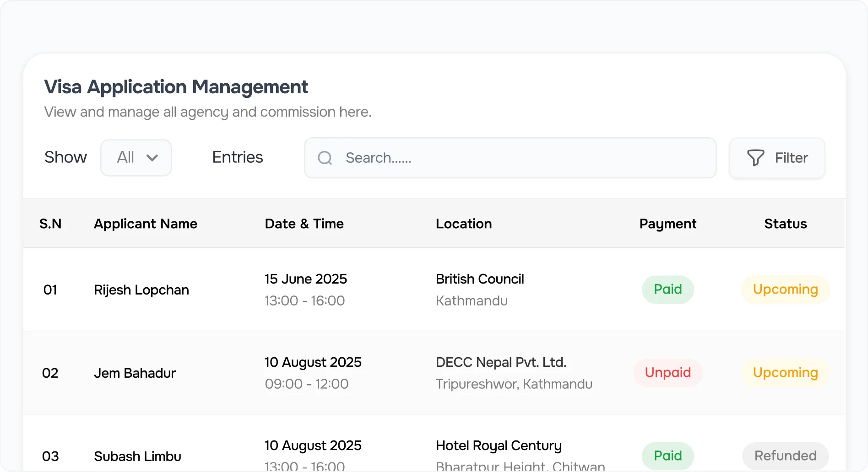Open the Filter funnel icon

click(756, 158)
